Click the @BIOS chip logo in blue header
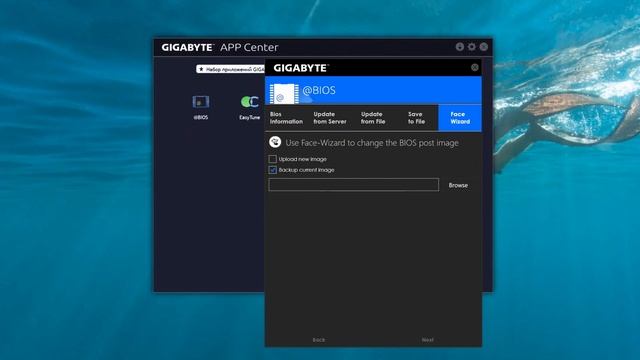 [x=284, y=93]
